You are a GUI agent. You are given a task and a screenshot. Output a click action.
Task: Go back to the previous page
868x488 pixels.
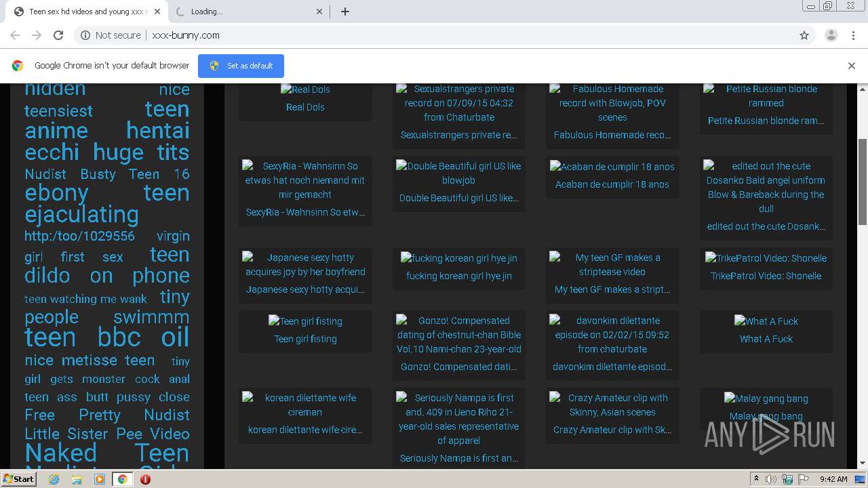point(15,35)
